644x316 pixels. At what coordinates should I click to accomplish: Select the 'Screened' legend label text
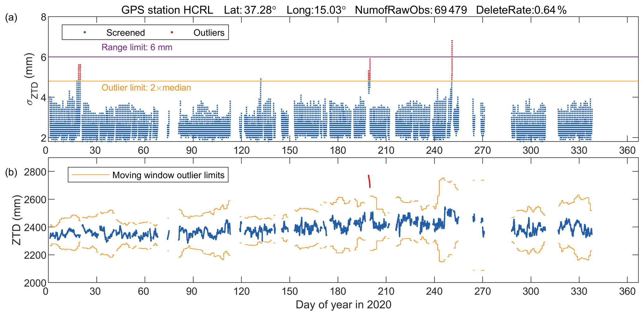pos(126,33)
